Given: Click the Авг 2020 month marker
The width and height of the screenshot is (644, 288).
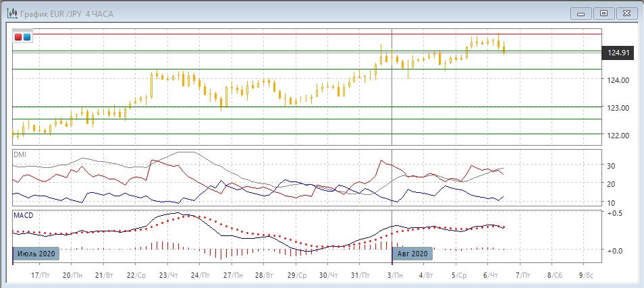Looking at the screenshot, I should 411,254.
